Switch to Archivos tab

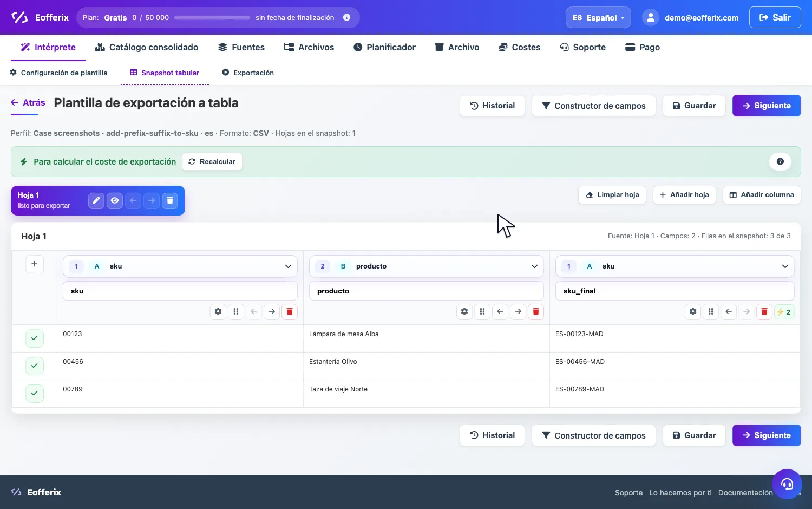[x=309, y=47]
